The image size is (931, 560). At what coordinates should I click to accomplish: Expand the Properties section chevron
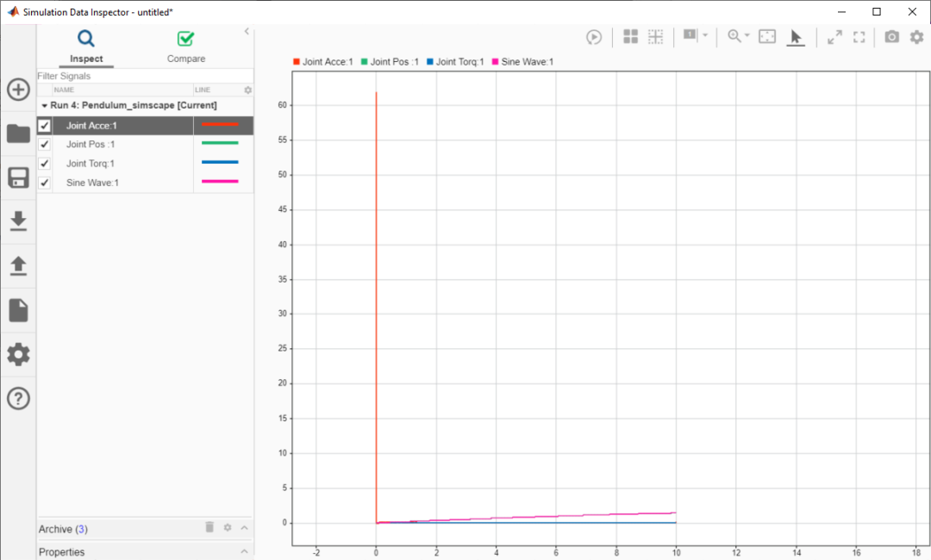click(x=244, y=551)
